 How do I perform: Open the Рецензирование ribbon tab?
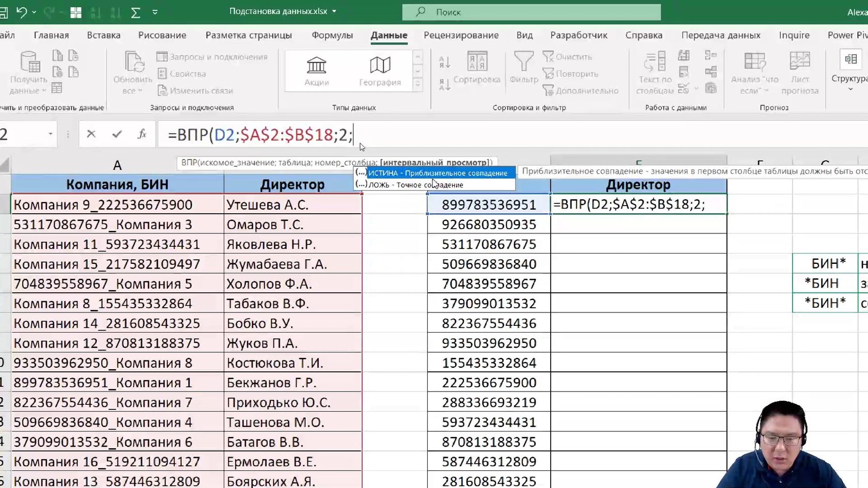coord(461,35)
